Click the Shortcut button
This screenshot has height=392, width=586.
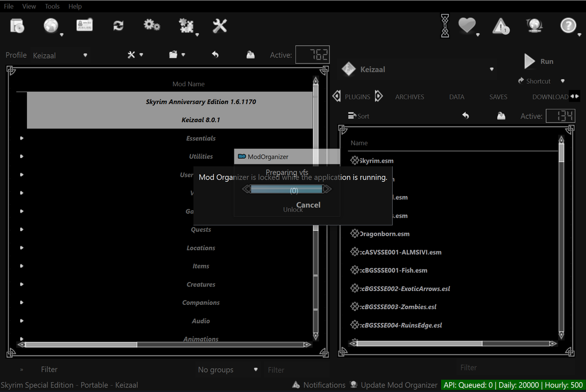tap(535, 81)
